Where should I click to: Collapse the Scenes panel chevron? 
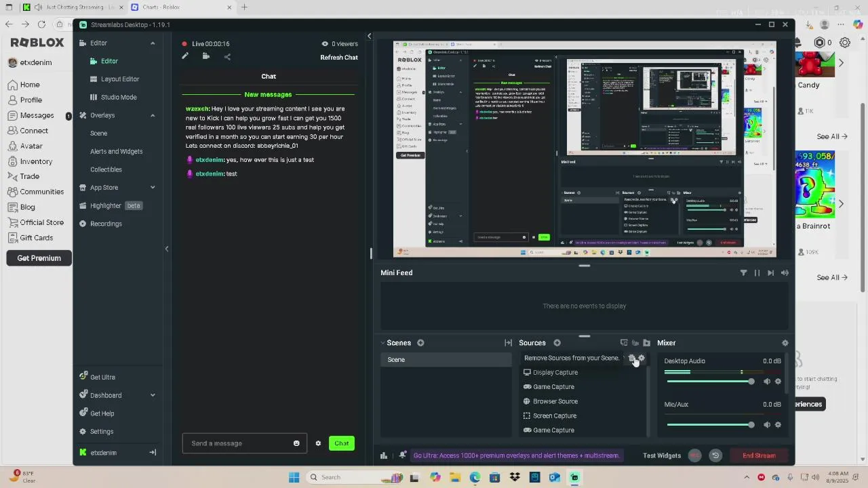pyautogui.click(x=382, y=343)
